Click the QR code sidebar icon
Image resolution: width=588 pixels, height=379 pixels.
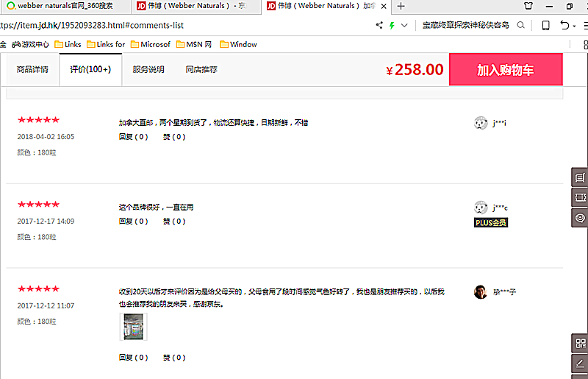pyautogui.click(x=580, y=344)
